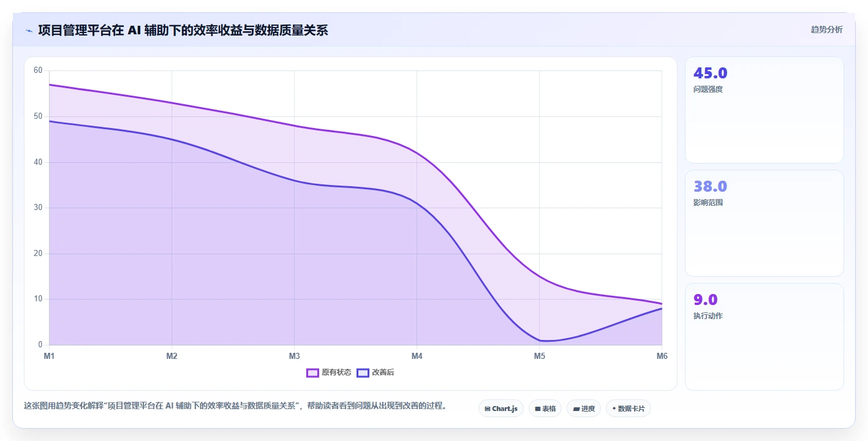
Task: Click the 表格 tag icon
Action: click(x=537, y=409)
